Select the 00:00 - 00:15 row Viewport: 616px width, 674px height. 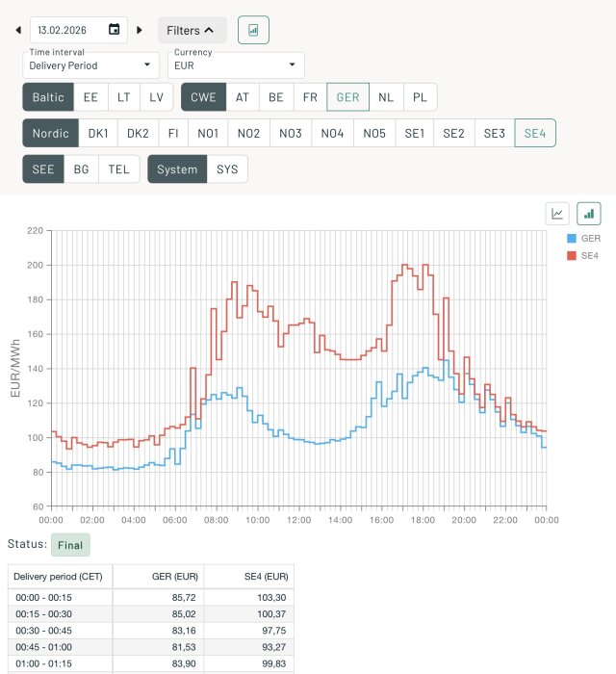[151, 598]
